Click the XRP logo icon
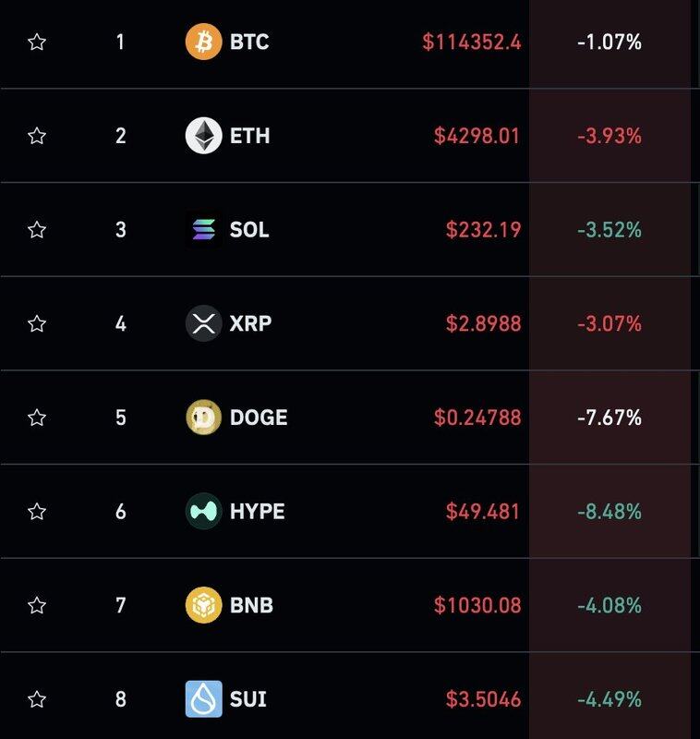Image resolution: width=700 pixels, height=739 pixels. pyautogui.click(x=203, y=323)
